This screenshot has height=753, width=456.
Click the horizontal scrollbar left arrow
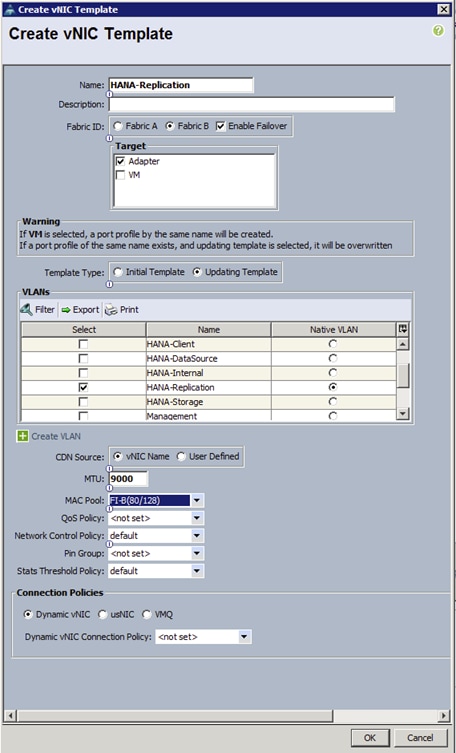coord(10,716)
